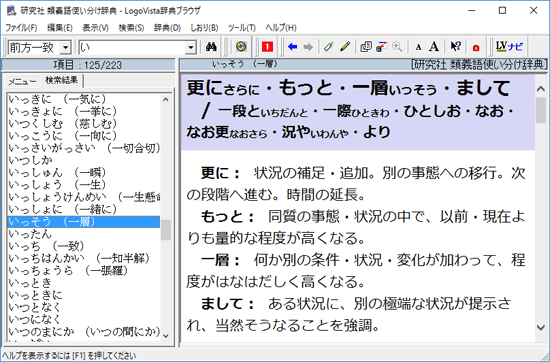
Task: Click the copy pages icon
Action: 366,47
